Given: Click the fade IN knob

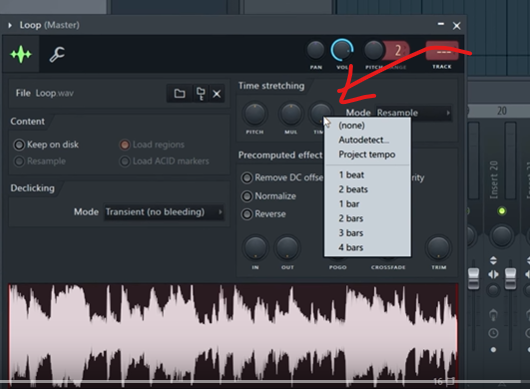Looking at the screenshot, I should coord(255,248).
